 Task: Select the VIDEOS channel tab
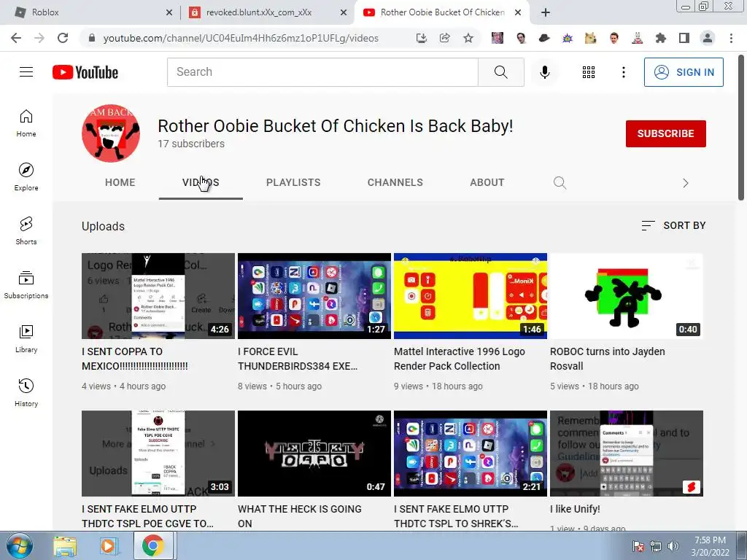(x=201, y=182)
